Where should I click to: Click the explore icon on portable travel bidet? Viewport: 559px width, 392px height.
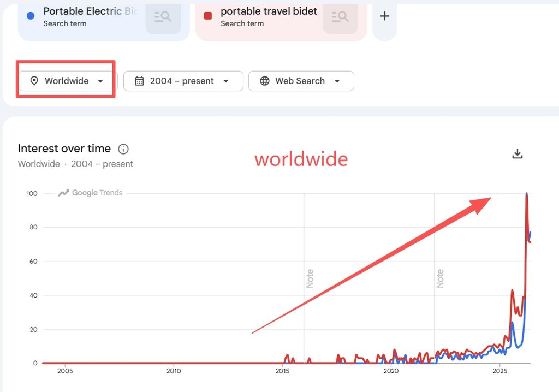click(x=340, y=17)
